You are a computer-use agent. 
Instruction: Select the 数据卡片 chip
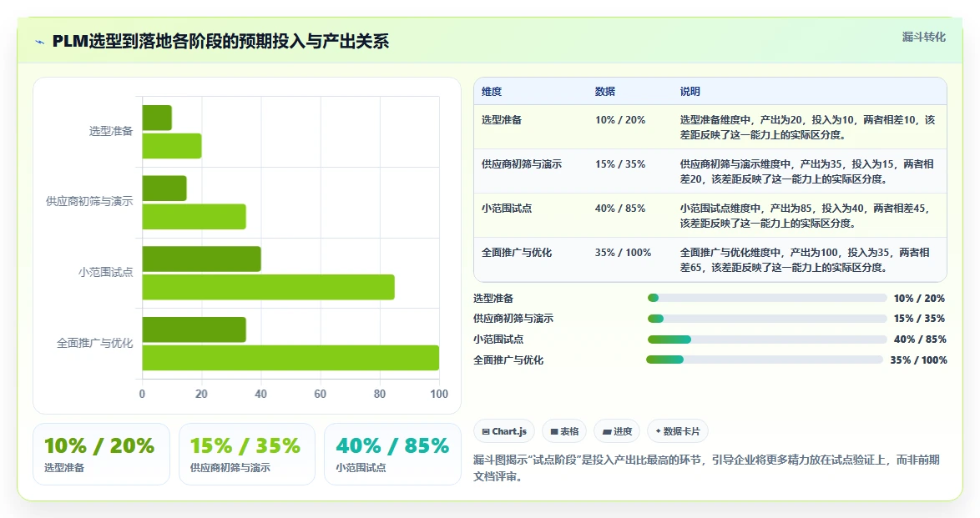[x=678, y=431]
